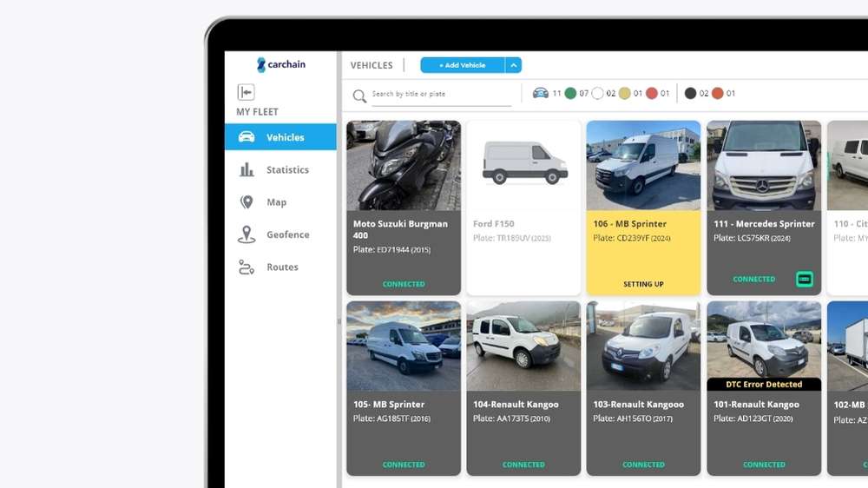Focus the search by title or plate field

pos(441,94)
